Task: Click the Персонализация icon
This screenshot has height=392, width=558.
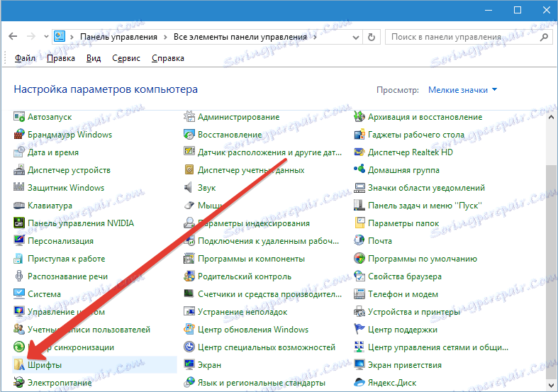Action: [x=19, y=241]
